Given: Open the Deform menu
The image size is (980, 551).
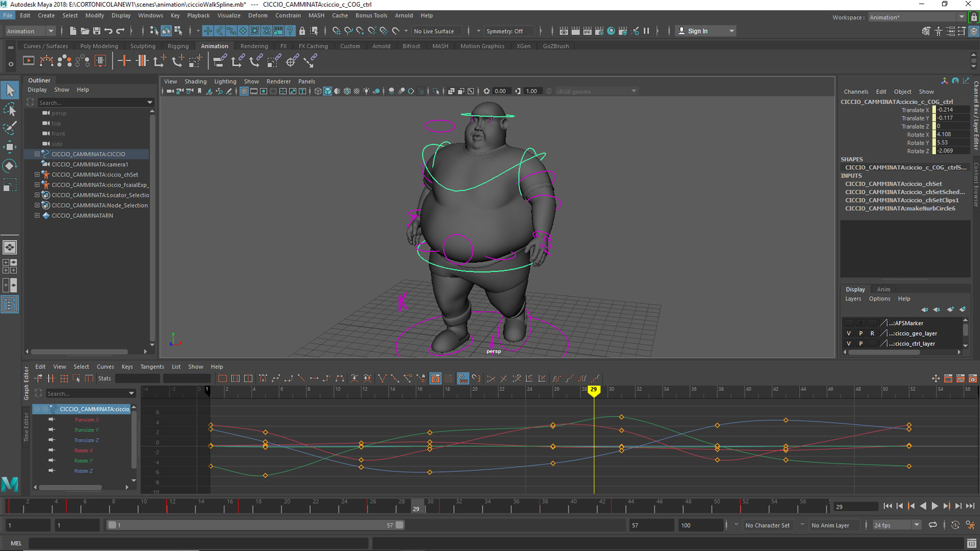Looking at the screenshot, I should 257,15.
